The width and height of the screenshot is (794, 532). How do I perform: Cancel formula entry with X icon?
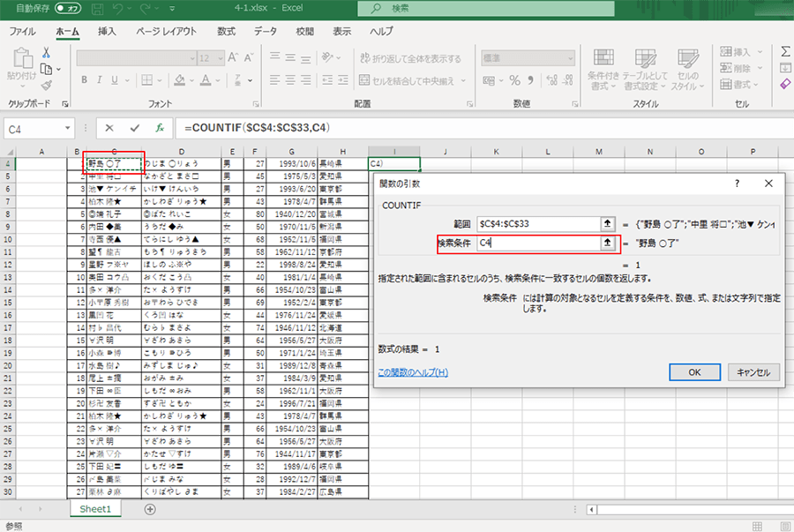(x=109, y=128)
